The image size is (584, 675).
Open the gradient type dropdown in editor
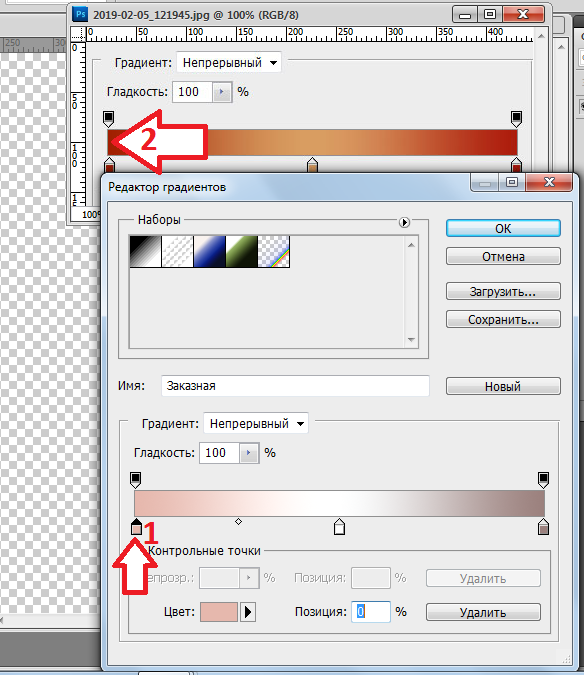(x=256, y=424)
